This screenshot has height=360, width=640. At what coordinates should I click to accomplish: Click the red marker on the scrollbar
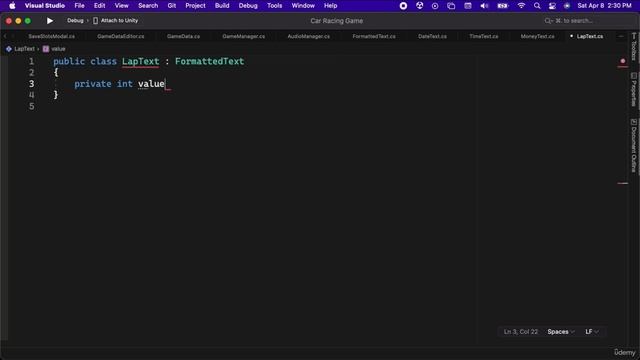click(x=622, y=183)
